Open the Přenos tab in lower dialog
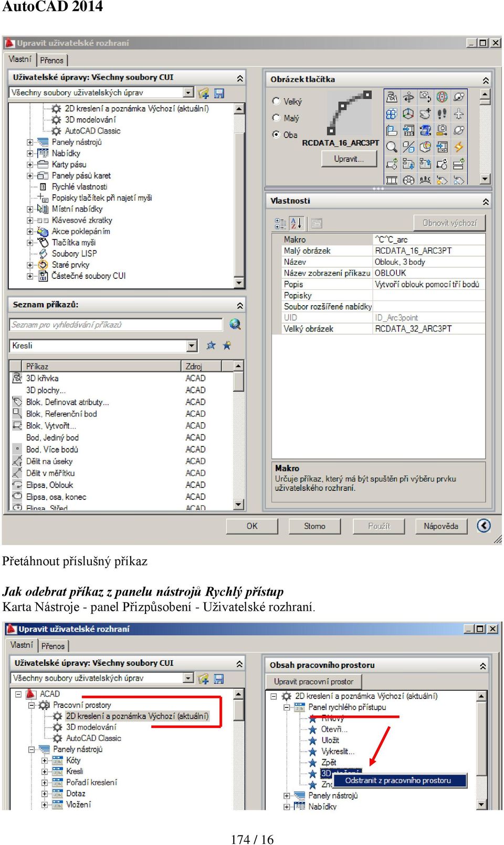The width and height of the screenshot is (504, 845). [x=53, y=646]
